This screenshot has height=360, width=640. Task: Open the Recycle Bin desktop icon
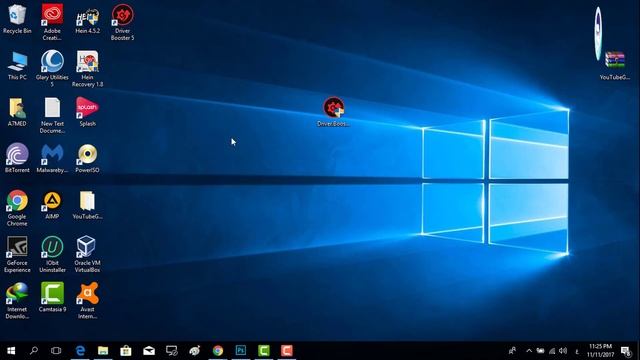(17, 19)
